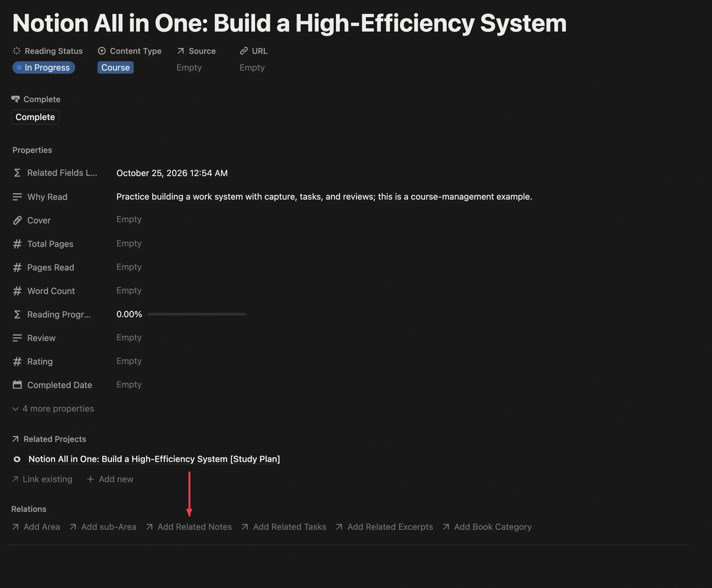Click the arrow icon beside Add Related Notes

click(x=150, y=527)
